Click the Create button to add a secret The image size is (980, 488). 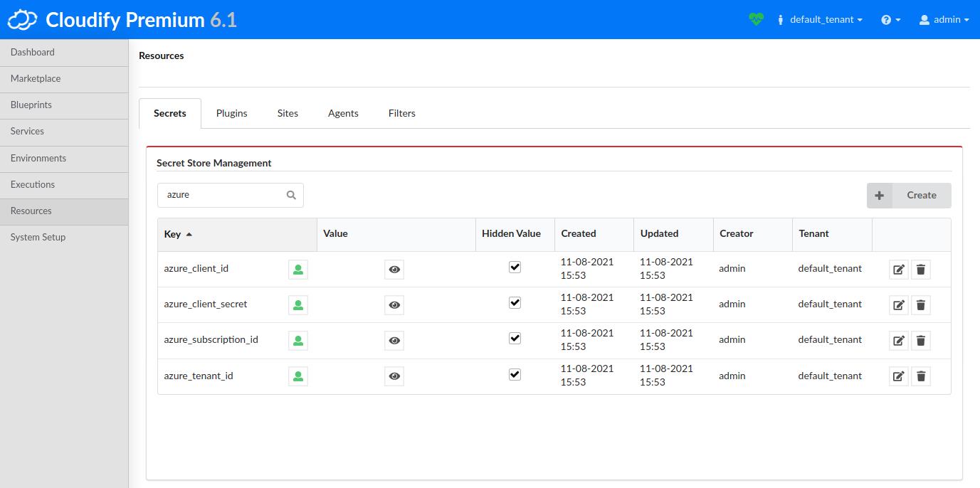pyautogui.click(x=921, y=194)
